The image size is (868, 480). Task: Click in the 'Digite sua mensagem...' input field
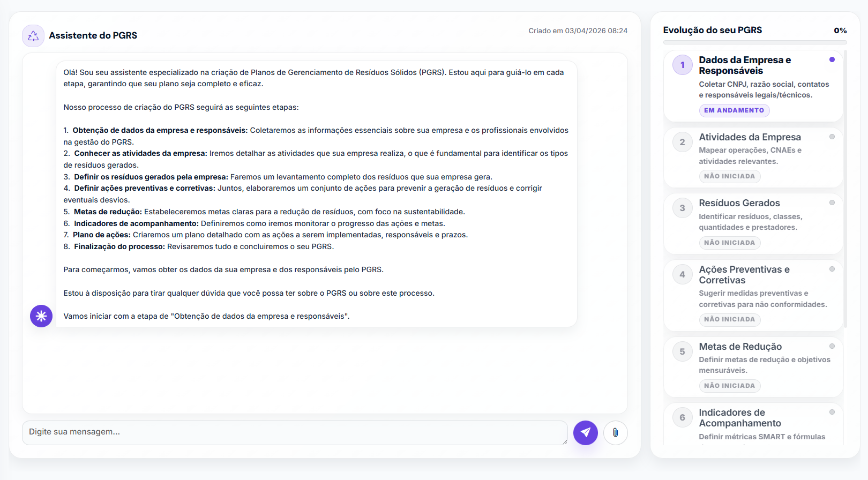pyautogui.click(x=295, y=432)
